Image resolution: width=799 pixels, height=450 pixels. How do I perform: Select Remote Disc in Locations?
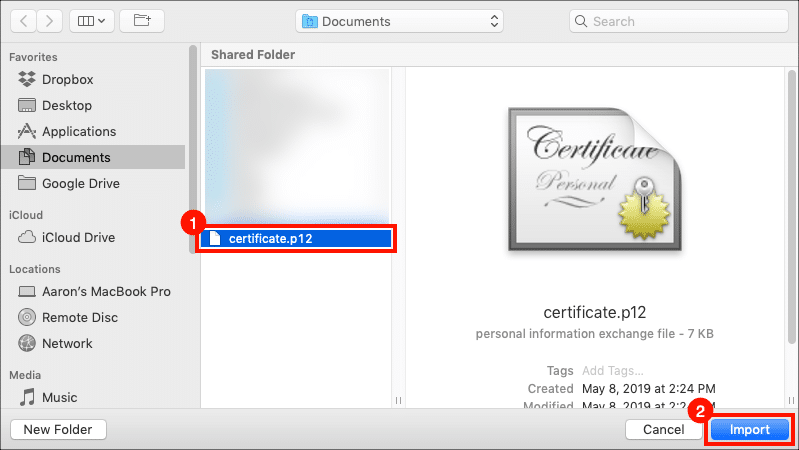point(79,317)
